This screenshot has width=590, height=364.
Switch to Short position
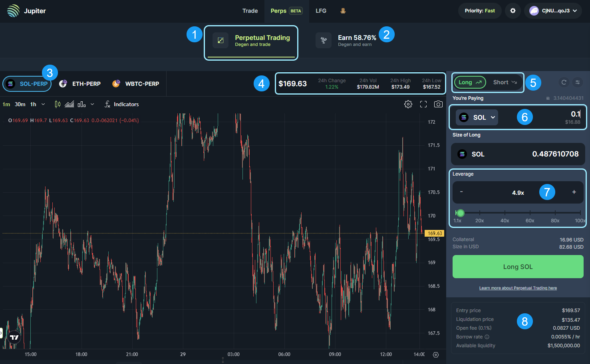coord(505,82)
